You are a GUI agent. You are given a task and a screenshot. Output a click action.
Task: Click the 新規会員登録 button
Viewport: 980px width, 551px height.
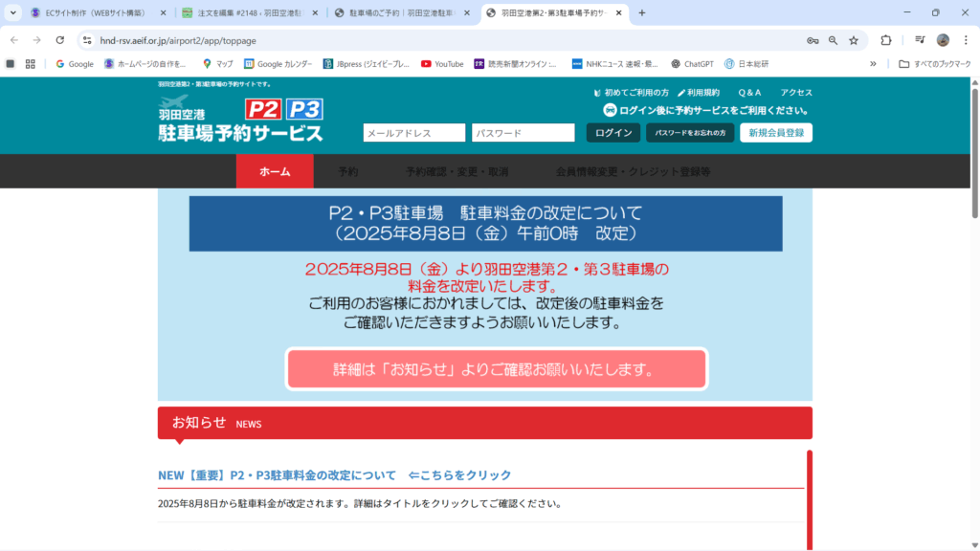[x=775, y=133]
